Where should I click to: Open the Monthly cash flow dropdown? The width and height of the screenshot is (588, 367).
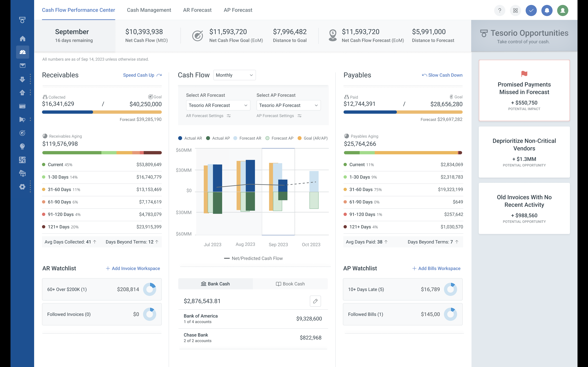(x=234, y=75)
